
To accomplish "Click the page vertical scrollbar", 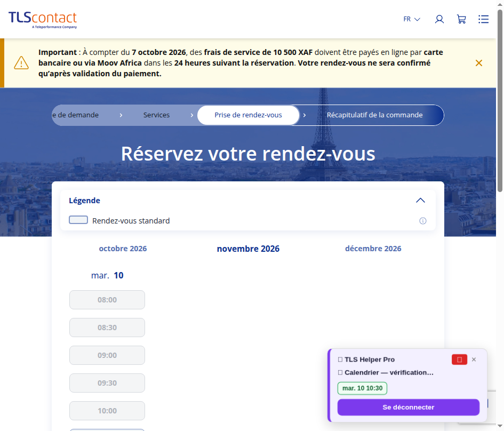I will tap(500, 101).
